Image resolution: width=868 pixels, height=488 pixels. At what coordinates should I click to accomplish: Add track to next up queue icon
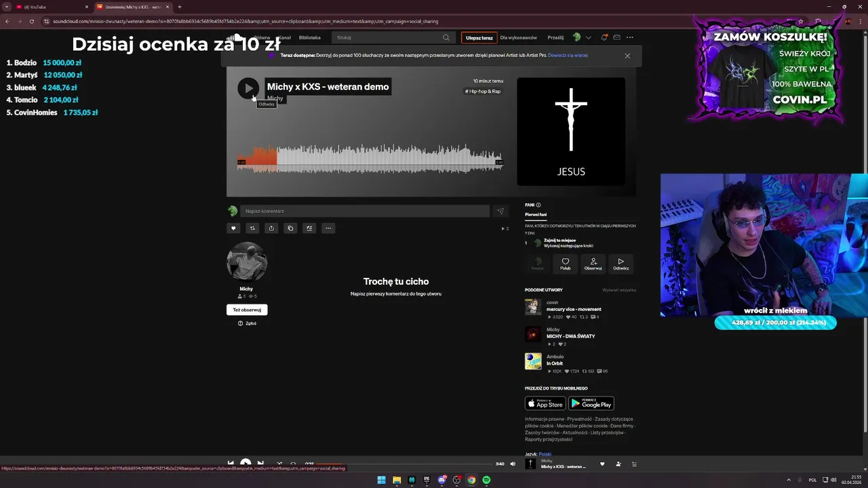309,228
